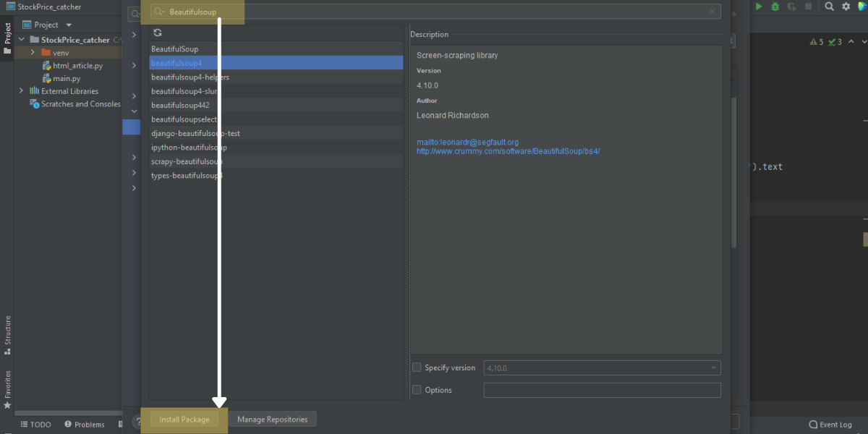Viewport: 868px width, 434px height.
Task: Run the current Python configuration
Action: 758,7
